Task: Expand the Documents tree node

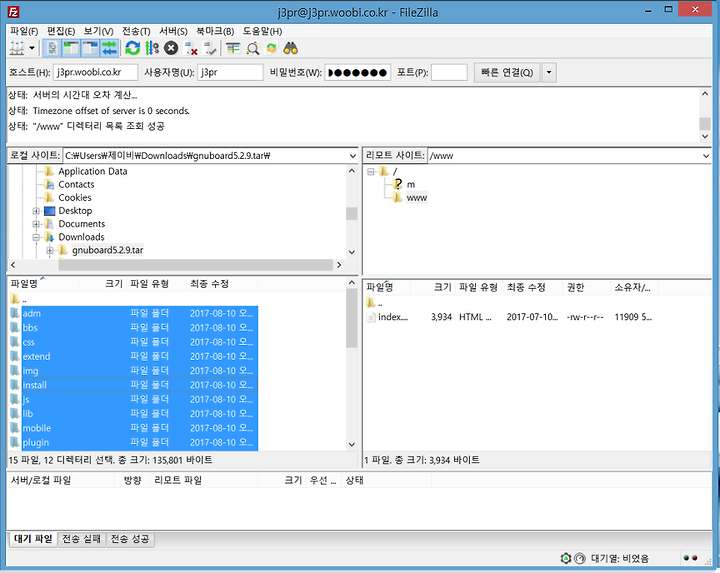Action: point(36,224)
